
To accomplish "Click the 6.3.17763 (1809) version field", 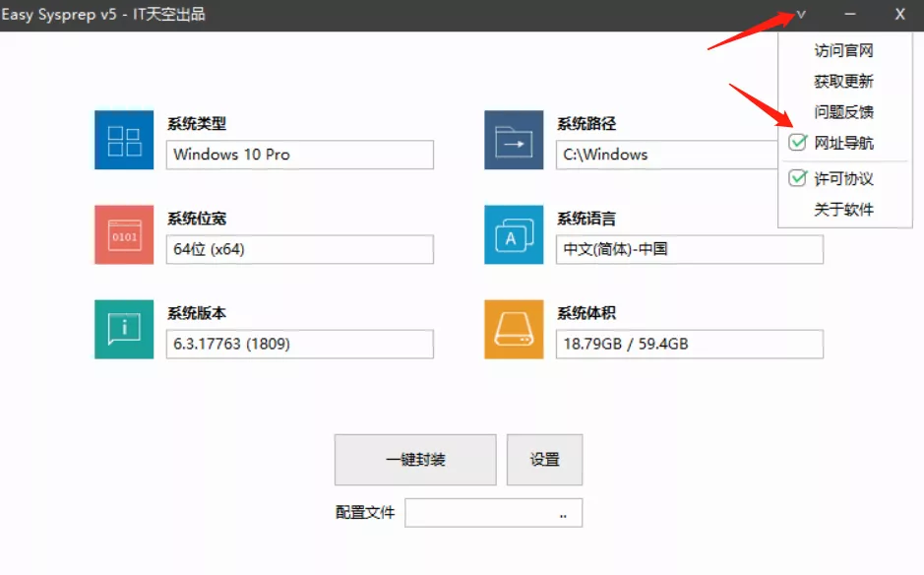I will [x=299, y=344].
